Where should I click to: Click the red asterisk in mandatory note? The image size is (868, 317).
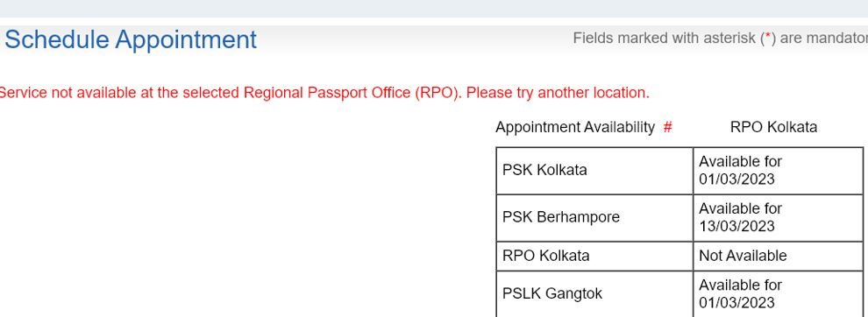[767, 37]
